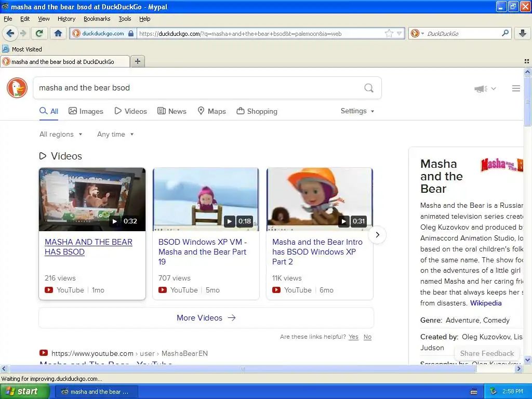Open the All regions filter dropdown
The image size is (532, 399).
pyautogui.click(x=61, y=135)
